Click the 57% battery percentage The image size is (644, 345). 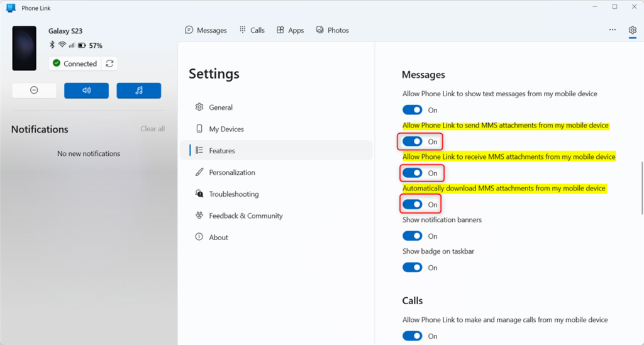96,45
